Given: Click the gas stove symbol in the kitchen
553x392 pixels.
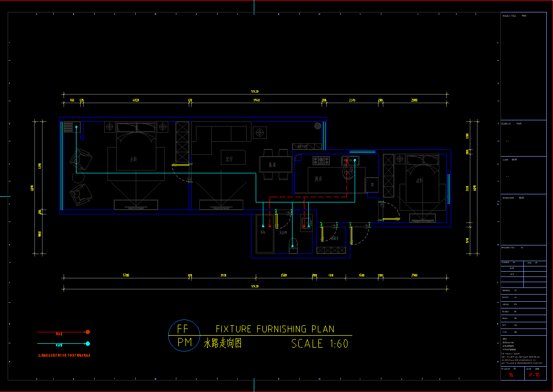Looking at the screenshot, I should coord(321,160).
